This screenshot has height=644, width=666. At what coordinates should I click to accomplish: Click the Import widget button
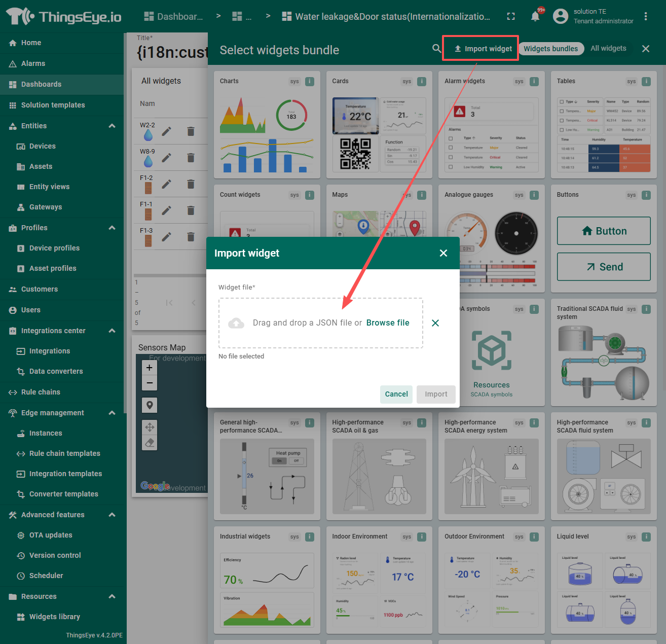pos(483,49)
